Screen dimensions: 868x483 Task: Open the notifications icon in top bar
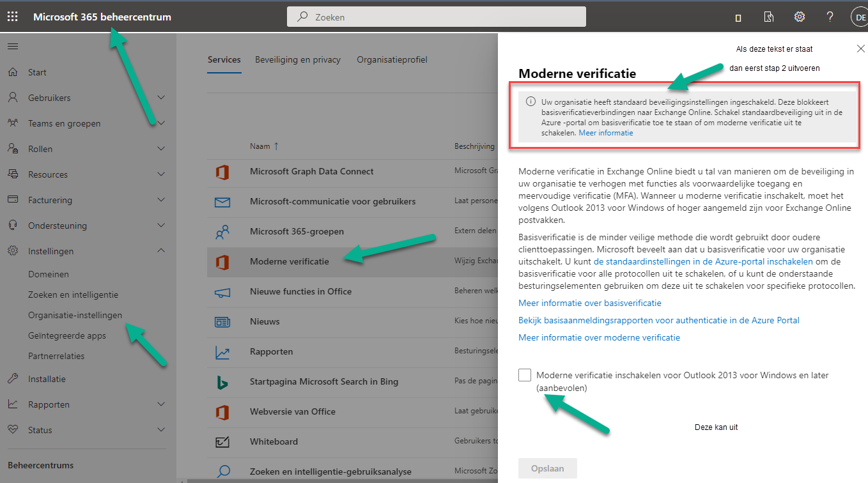pos(738,18)
